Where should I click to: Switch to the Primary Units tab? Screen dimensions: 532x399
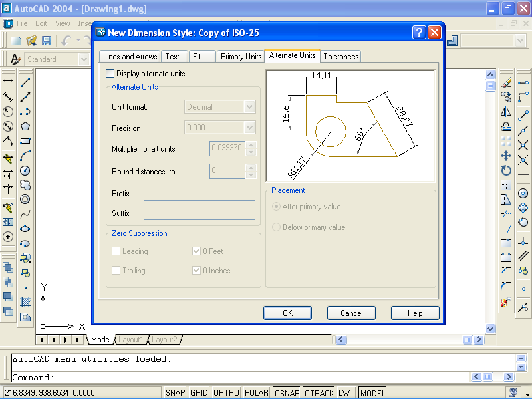pyautogui.click(x=241, y=57)
